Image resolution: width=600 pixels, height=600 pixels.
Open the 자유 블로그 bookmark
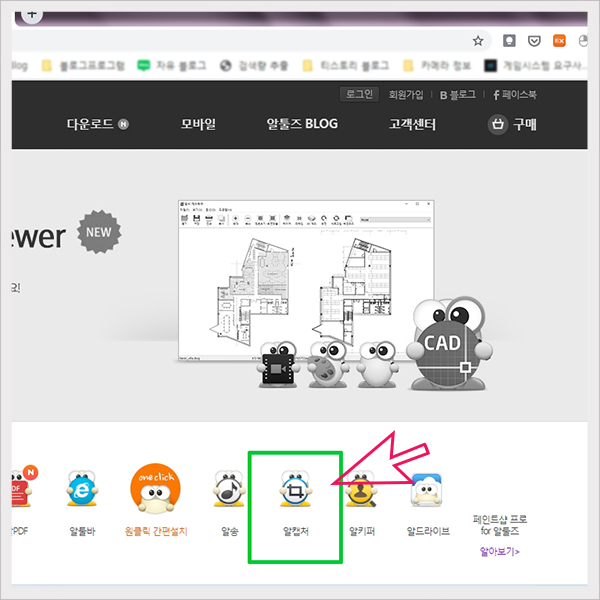172,65
